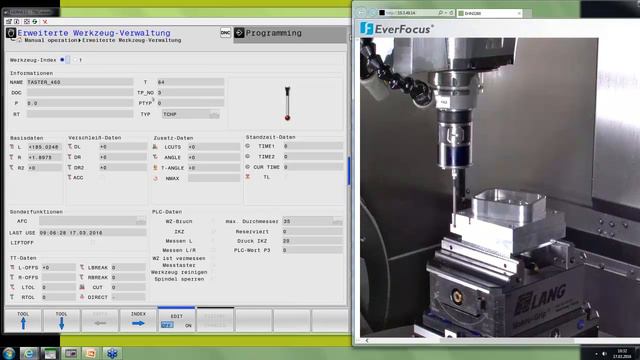640x360 pixels.
Task: Toggle the Spindel sperren checkbox
Action: [213, 279]
